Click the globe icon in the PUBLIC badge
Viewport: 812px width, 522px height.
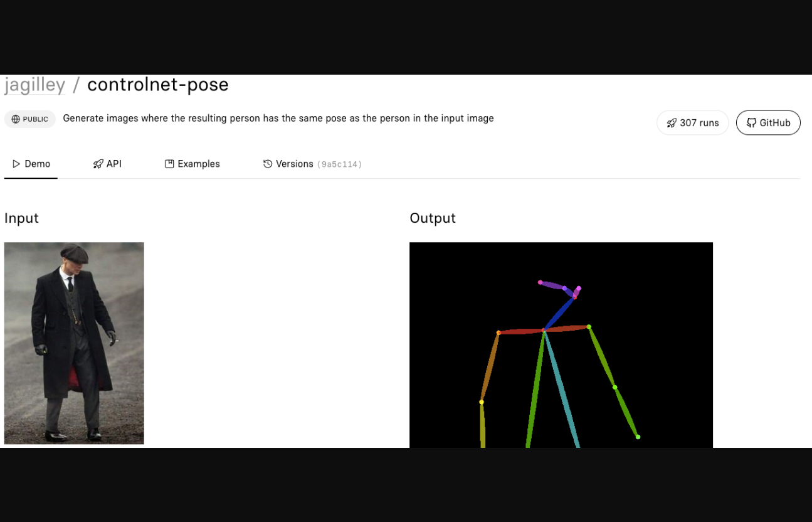click(x=16, y=119)
